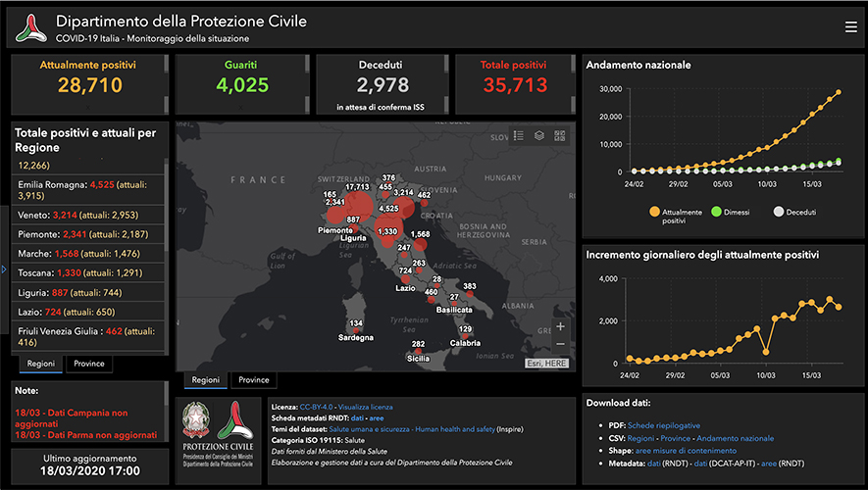
Task: Open the map legend list icon
Action: 519,136
